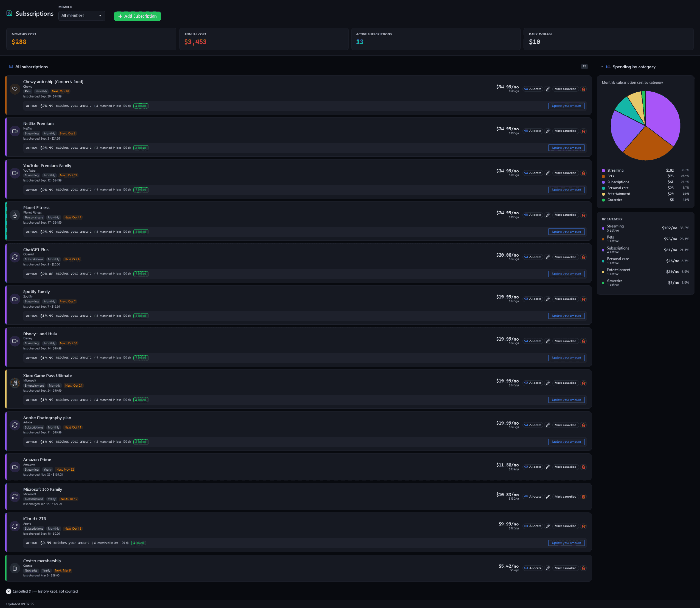This screenshot has width=700, height=608.
Task: Click the Streaming tag on Amazon Prime
Action: point(32,470)
